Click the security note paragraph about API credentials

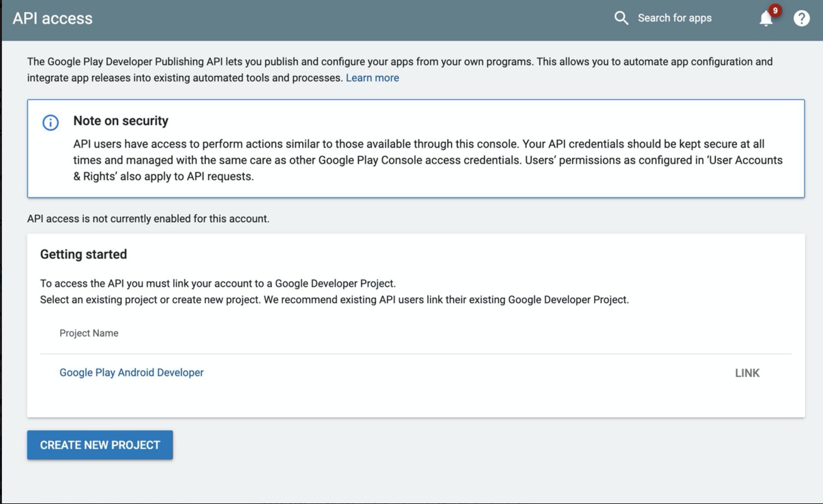pyautogui.click(x=428, y=160)
